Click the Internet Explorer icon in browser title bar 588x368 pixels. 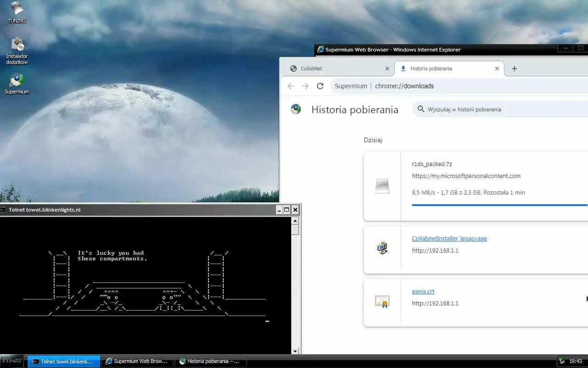click(321, 50)
